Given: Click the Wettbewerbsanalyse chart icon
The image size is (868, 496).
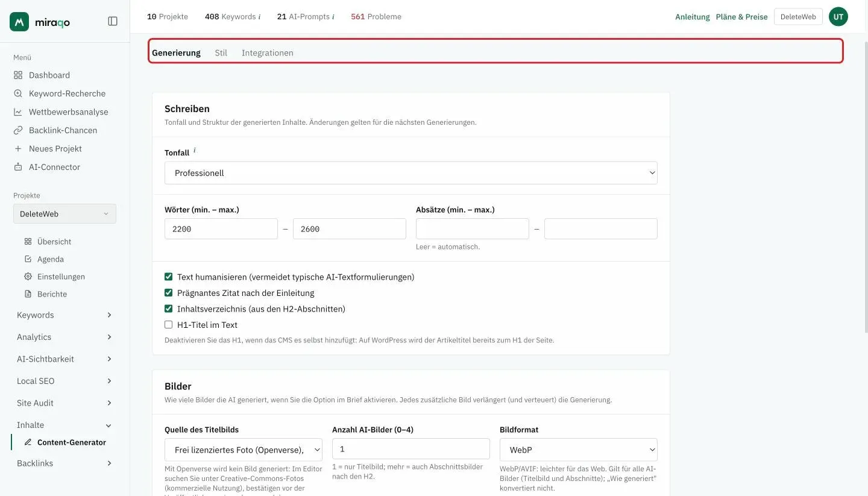Looking at the screenshot, I should (x=18, y=112).
